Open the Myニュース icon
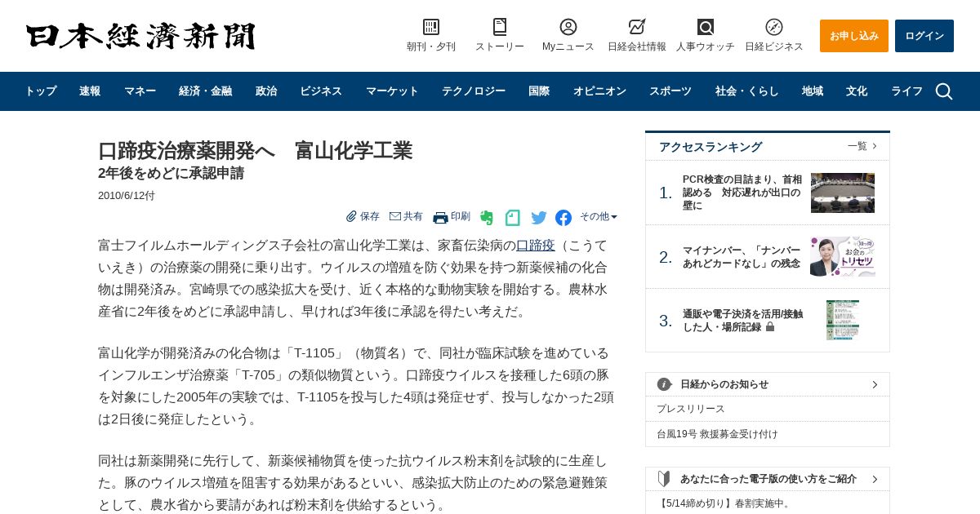Viewport: 980px width, 514px height. pos(568,27)
